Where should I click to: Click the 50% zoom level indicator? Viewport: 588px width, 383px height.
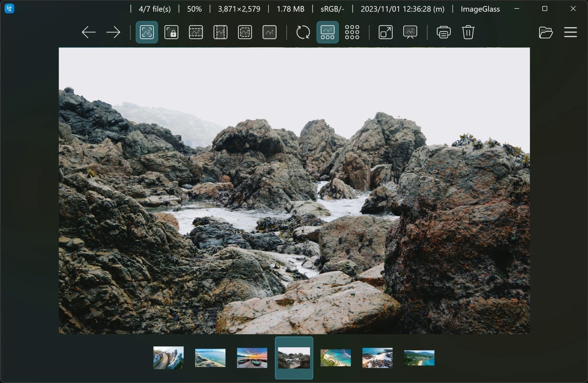[194, 9]
